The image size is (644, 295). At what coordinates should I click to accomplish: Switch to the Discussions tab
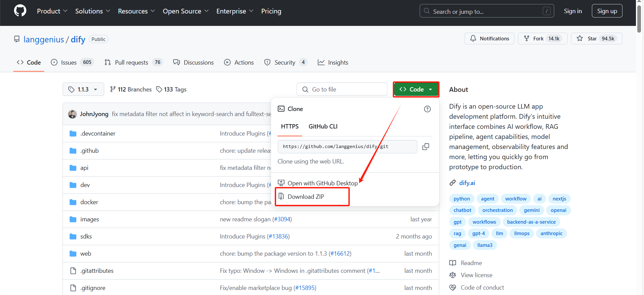coord(193,62)
